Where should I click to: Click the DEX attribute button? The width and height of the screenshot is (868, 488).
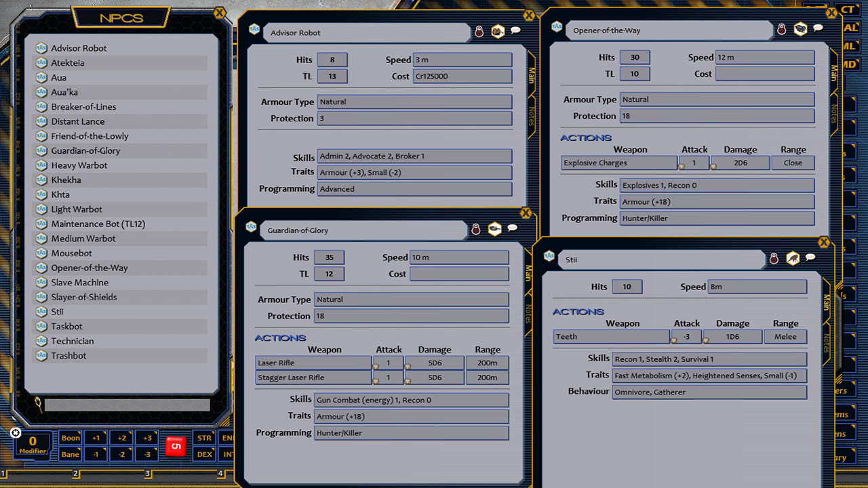[204, 453]
